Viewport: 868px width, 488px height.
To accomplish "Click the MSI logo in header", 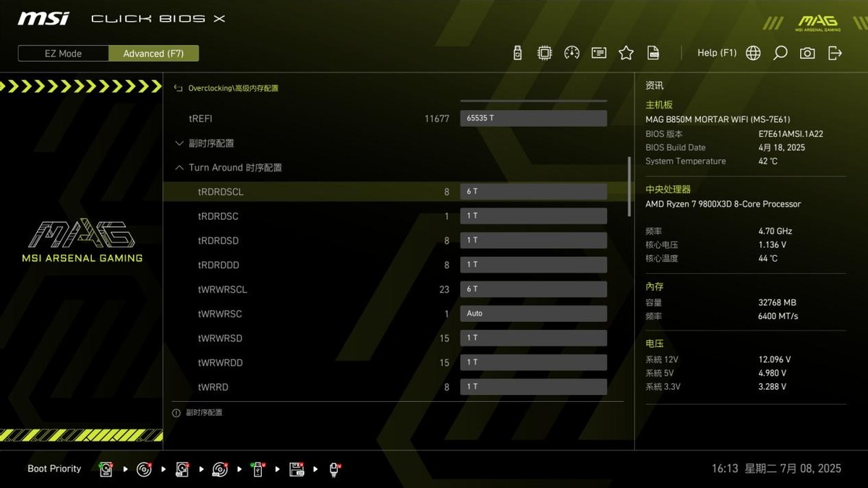I will [x=43, y=18].
